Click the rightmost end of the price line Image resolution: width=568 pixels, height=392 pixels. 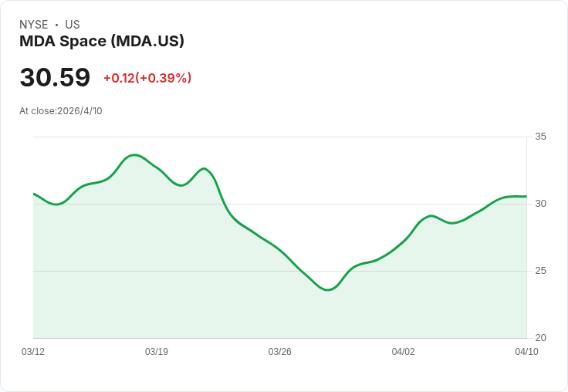(x=526, y=196)
